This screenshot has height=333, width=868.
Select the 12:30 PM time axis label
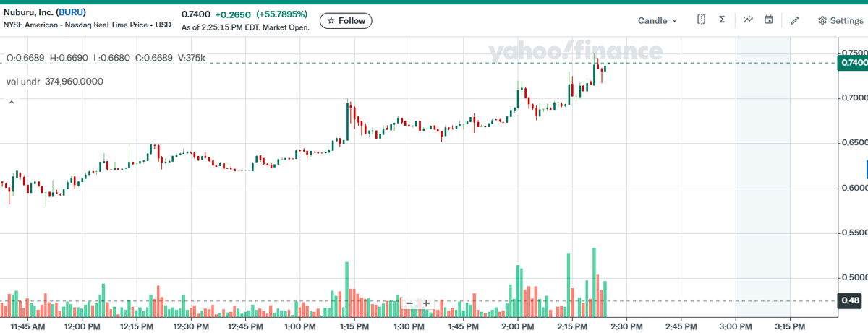click(191, 326)
